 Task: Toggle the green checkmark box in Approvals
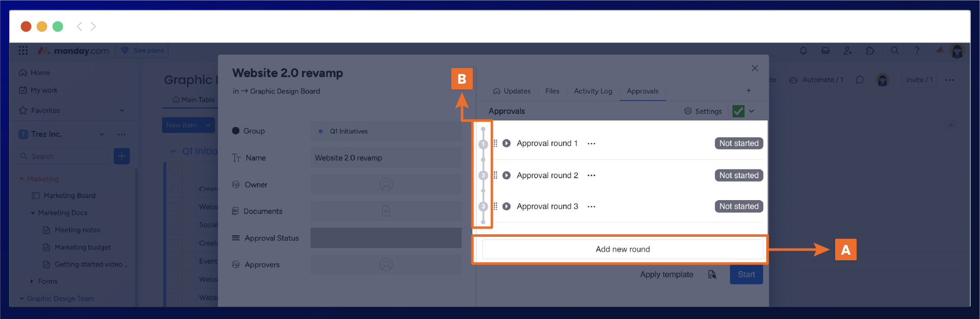pos(738,111)
